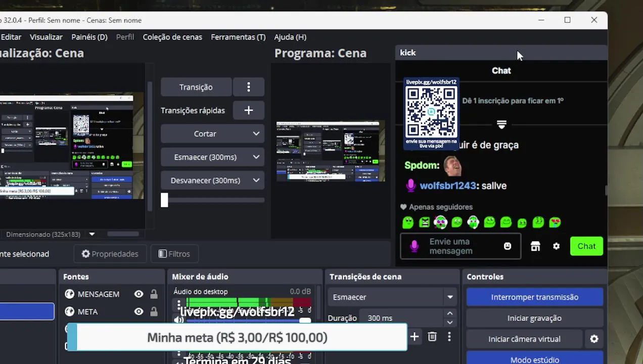
Task: Open the Esmaecer scene transition combo box
Action: [x=393, y=297]
